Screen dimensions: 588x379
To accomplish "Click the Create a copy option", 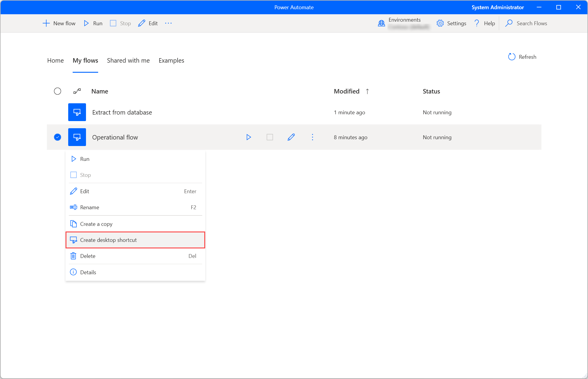I will (x=96, y=223).
